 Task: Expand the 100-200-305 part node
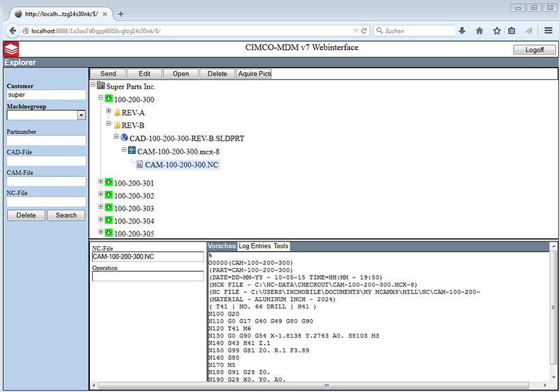click(x=100, y=232)
